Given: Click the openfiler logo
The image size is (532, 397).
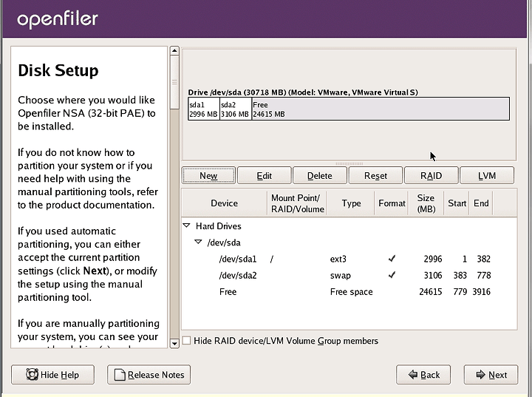Looking at the screenshot, I should [x=58, y=19].
